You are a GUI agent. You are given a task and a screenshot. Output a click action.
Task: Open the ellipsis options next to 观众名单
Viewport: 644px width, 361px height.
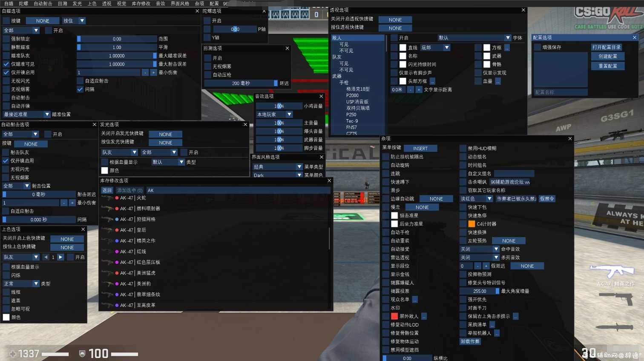click(415, 300)
